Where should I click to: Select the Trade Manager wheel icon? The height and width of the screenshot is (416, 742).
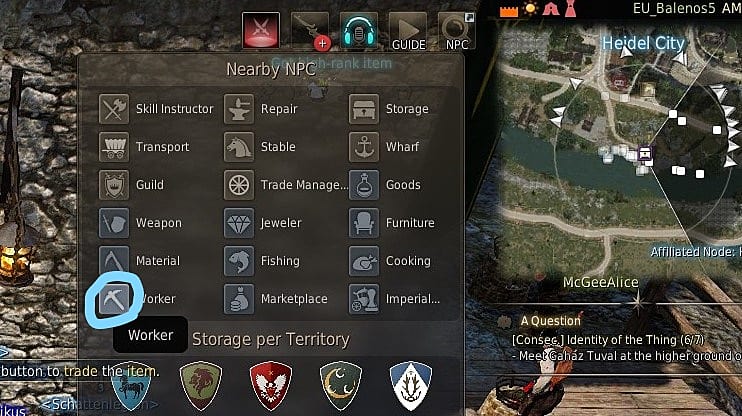point(238,185)
